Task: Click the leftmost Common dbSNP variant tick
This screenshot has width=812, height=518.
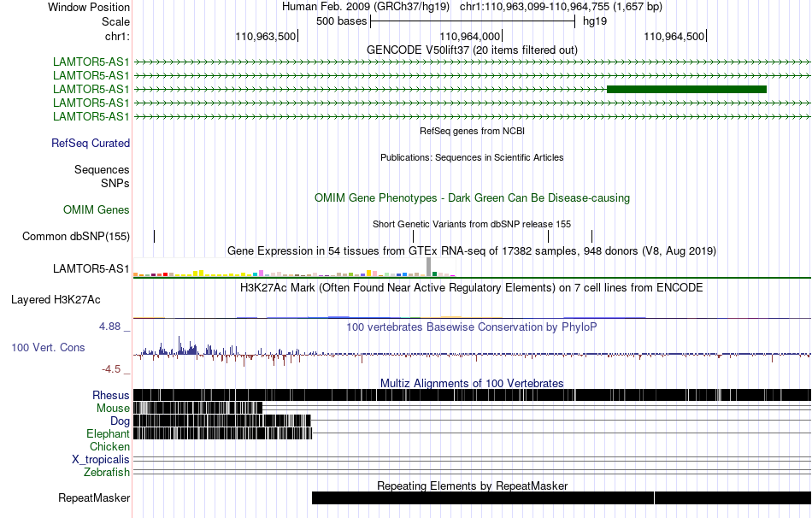Action: click(x=155, y=236)
